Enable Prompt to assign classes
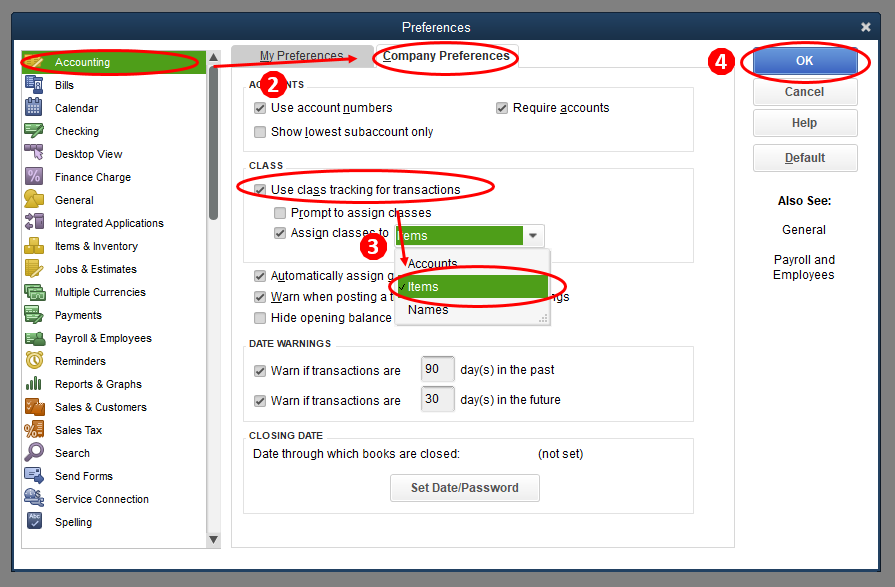 pos(280,213)
